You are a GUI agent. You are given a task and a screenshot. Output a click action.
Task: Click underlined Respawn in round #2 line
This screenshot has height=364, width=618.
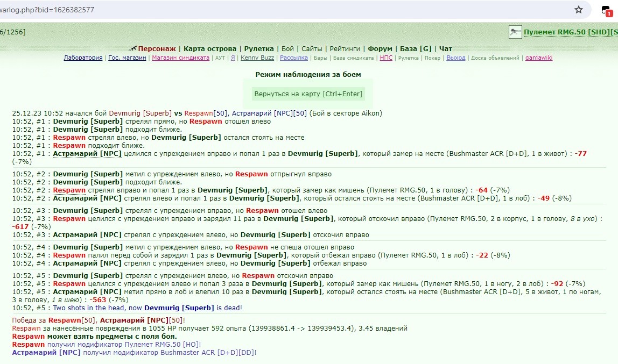[69, 190]
